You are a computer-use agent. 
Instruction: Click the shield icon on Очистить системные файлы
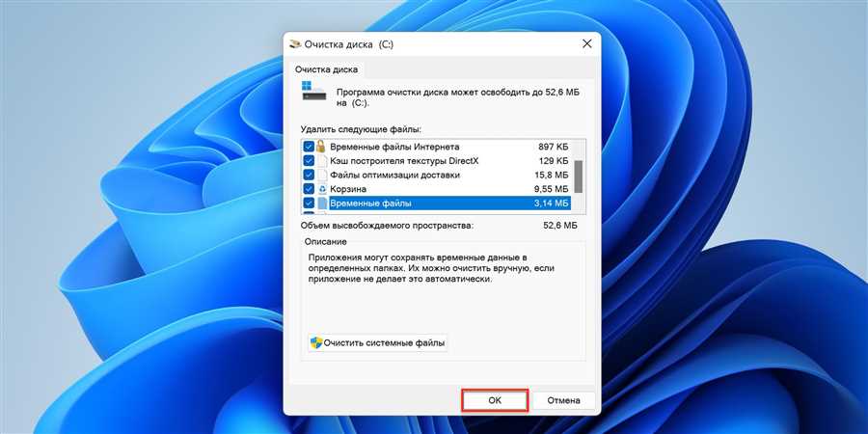(x=316, y=342)
